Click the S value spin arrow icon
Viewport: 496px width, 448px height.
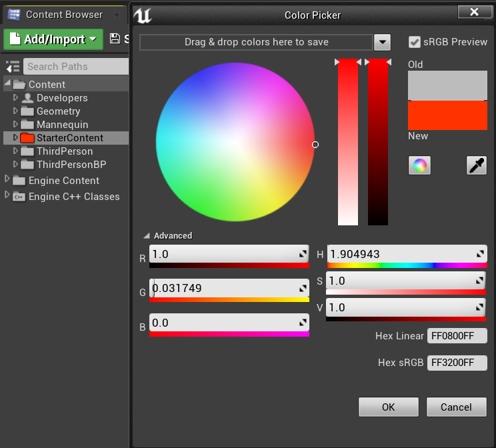click(x=479, y=280)
